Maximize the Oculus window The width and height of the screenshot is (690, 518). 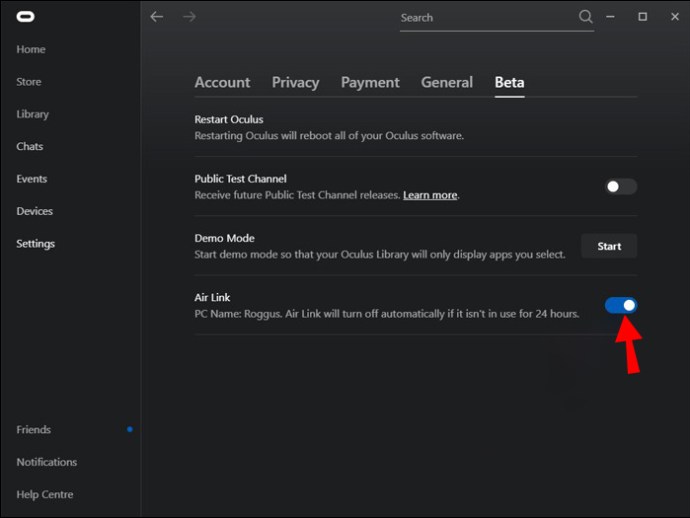pyautogui.click(x=642, y=17)
